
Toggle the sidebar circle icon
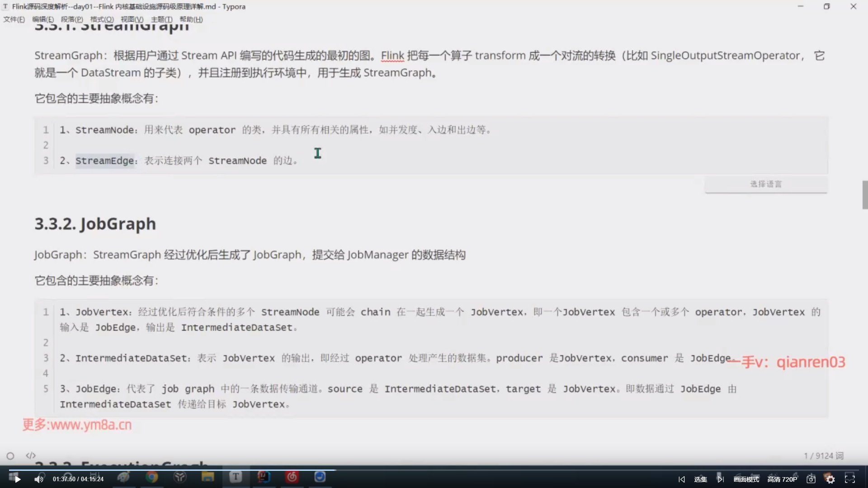[x=10, y=456]
